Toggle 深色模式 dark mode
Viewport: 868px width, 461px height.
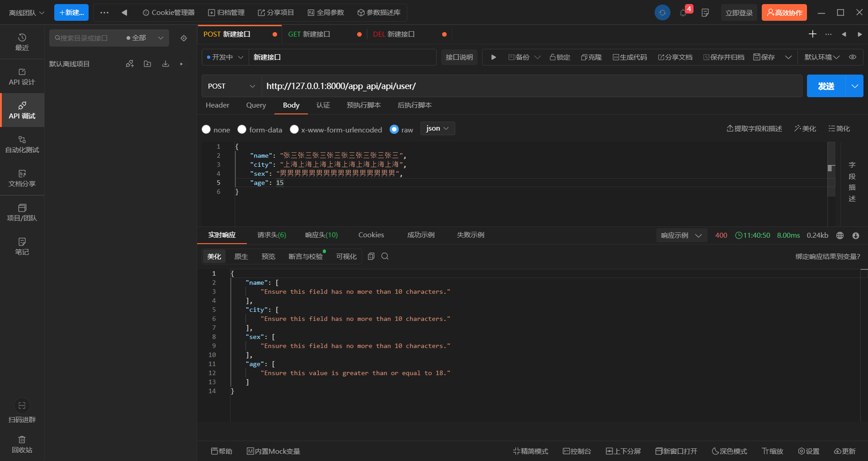729,451
